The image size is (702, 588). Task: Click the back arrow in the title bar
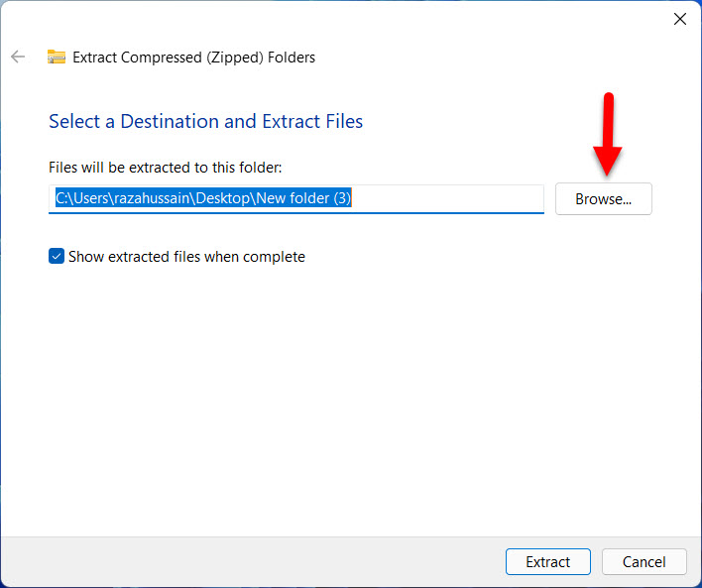coord(18,57)
